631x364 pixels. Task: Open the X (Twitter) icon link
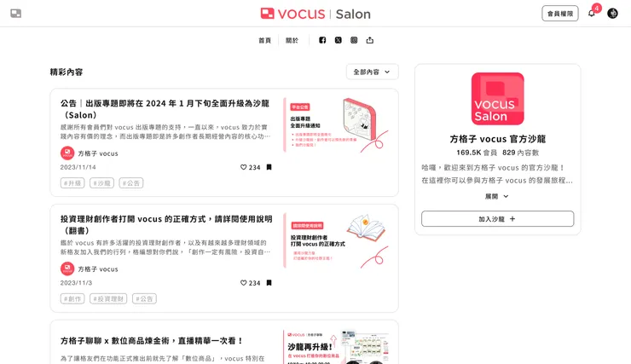338,40
